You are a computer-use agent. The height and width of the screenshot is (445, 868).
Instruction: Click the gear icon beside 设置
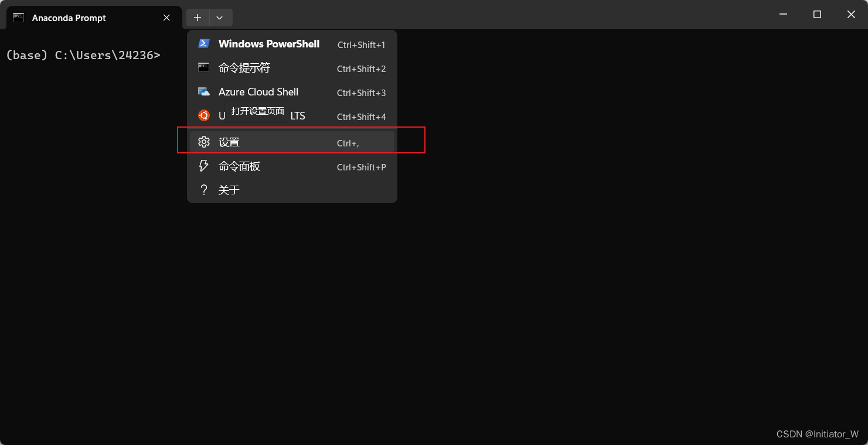(203, 142)
